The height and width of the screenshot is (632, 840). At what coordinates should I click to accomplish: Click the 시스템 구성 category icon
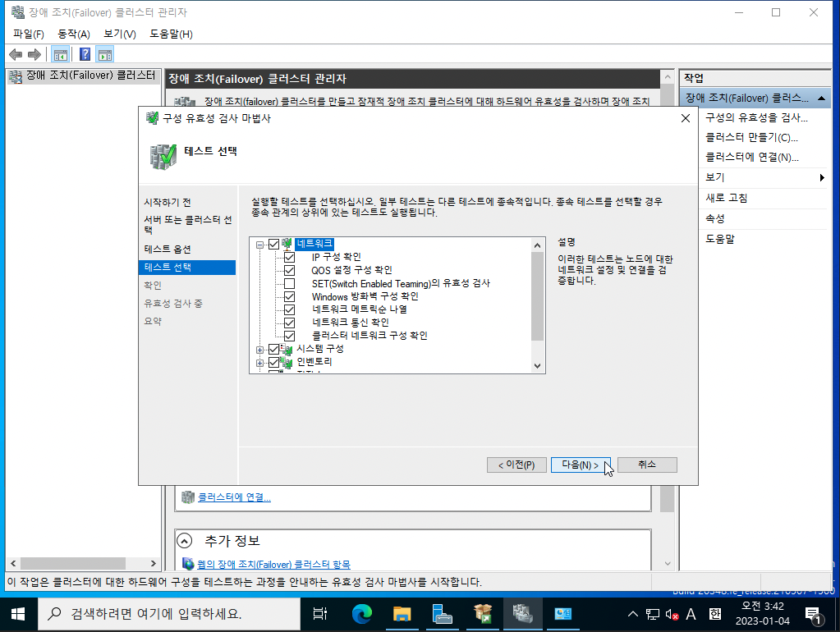pos(287,349)
